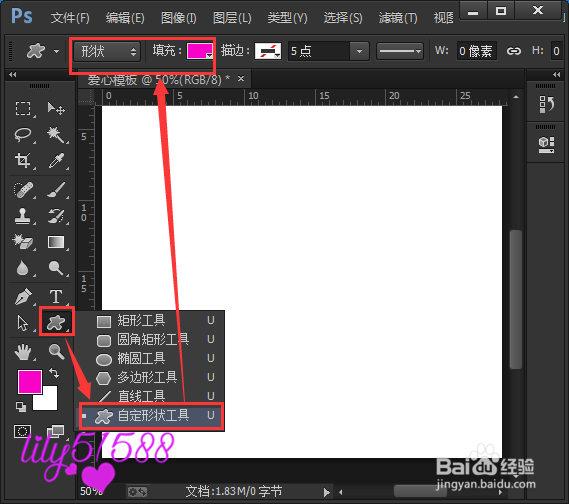Toggle link between width and height
The width and height of the screenshot is (569, 504).
[x=513, y=51]
